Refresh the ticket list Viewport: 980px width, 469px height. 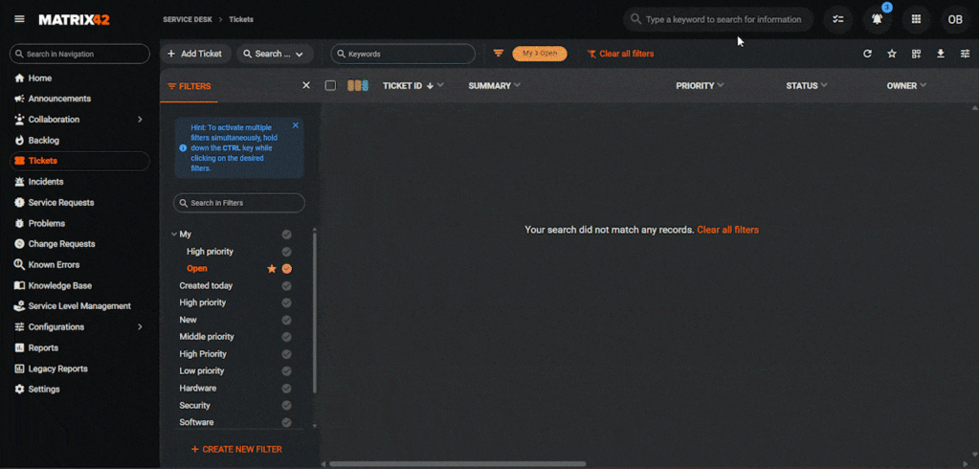pyautogui.click(x=867, y=54)
